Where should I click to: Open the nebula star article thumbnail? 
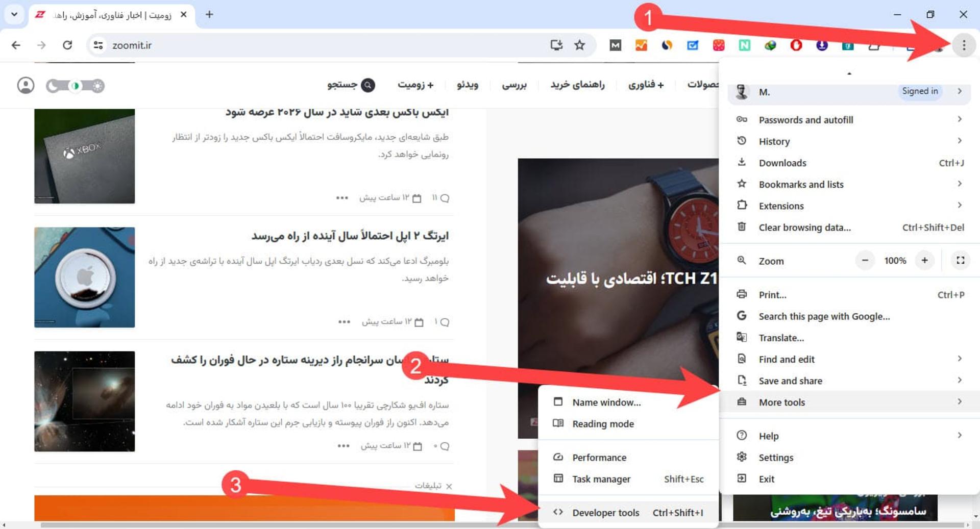[85, 401]
